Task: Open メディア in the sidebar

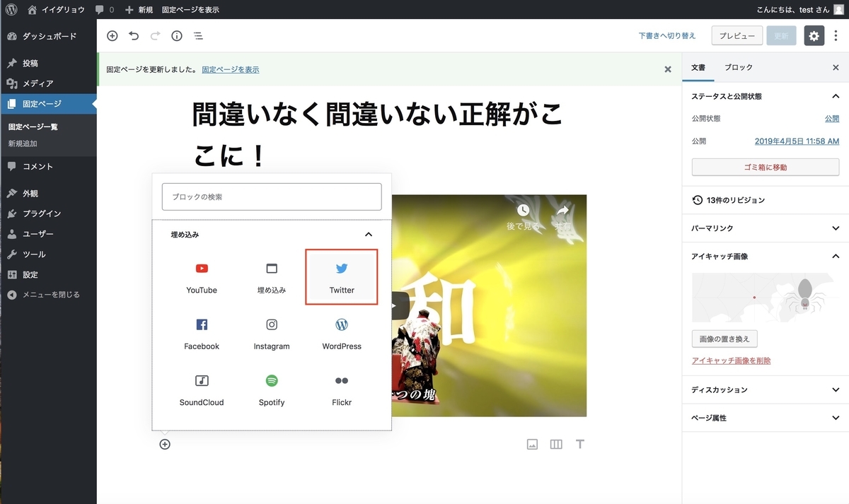Action: (48, 83)
